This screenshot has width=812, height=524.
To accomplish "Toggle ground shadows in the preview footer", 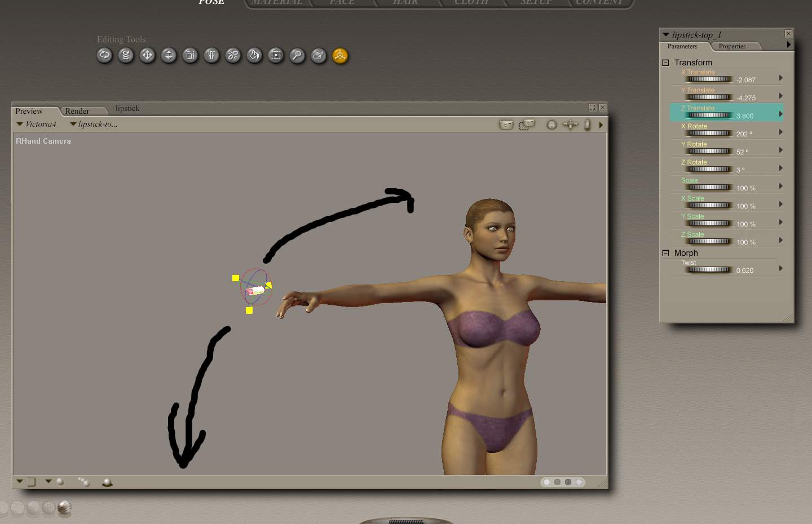I will coord(107,482).
